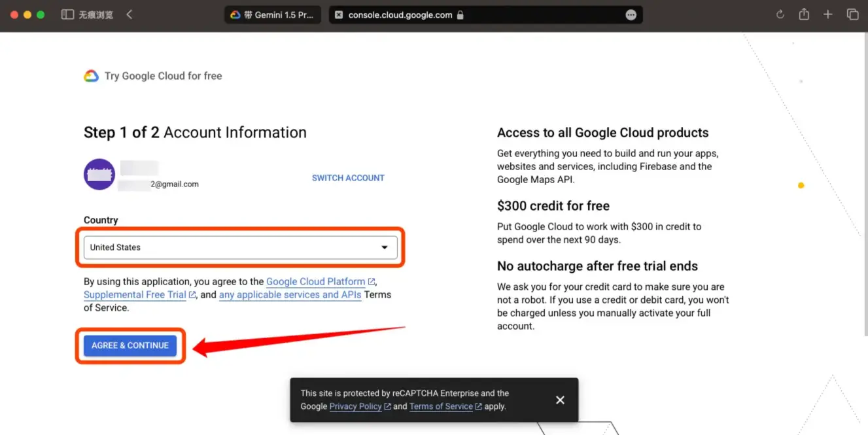Maximize the window with green button

41,14
